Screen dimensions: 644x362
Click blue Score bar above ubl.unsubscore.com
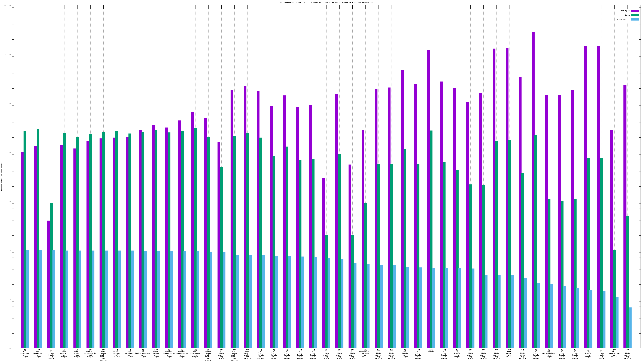617,322
